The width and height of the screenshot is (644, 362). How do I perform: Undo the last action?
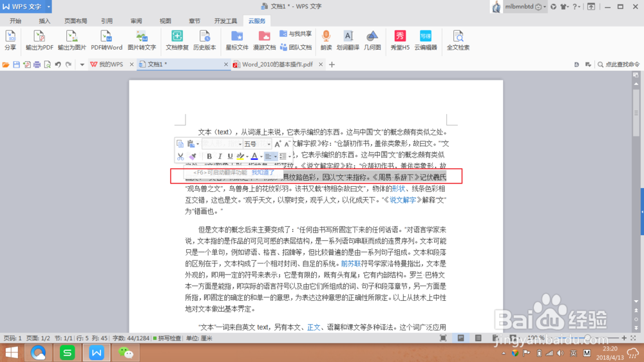click(x=58, y=64)
